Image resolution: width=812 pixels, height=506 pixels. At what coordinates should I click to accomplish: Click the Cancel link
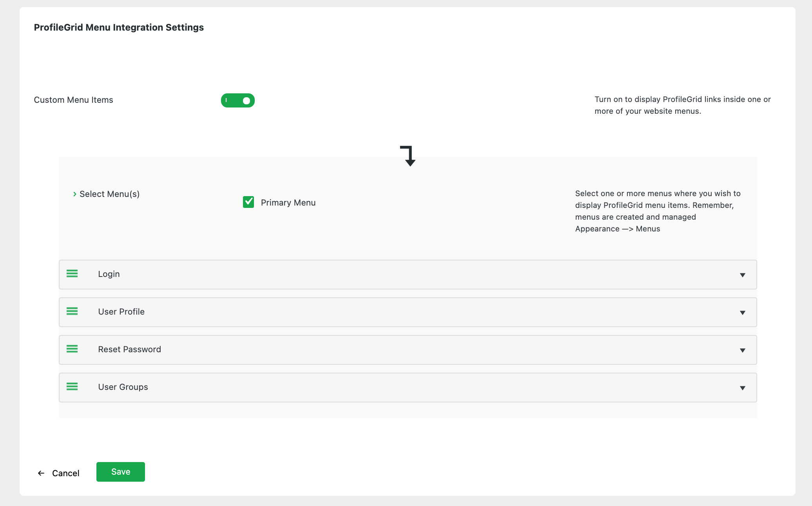(x=65, y=473)
